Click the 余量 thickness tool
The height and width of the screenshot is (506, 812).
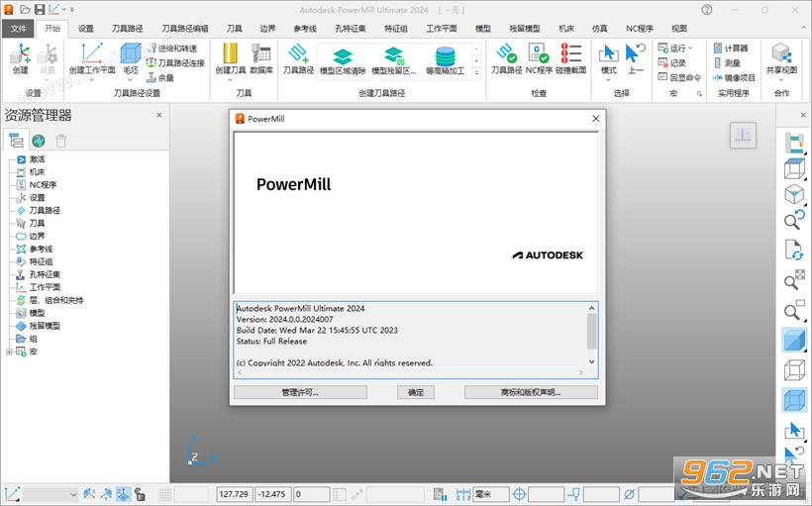tap(160, 77)
